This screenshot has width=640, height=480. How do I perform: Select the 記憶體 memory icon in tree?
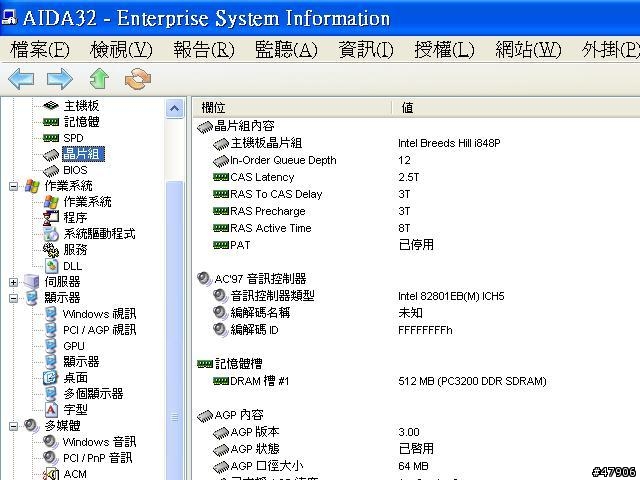(51, 122)
